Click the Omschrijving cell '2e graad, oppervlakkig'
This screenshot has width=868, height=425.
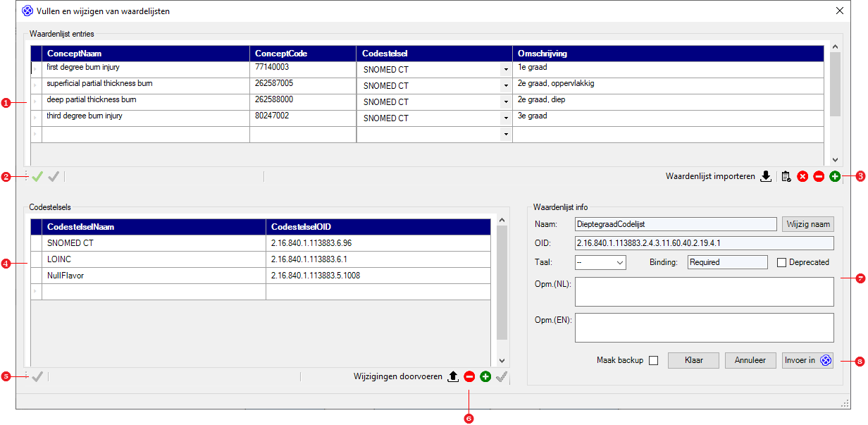(668, 85)
